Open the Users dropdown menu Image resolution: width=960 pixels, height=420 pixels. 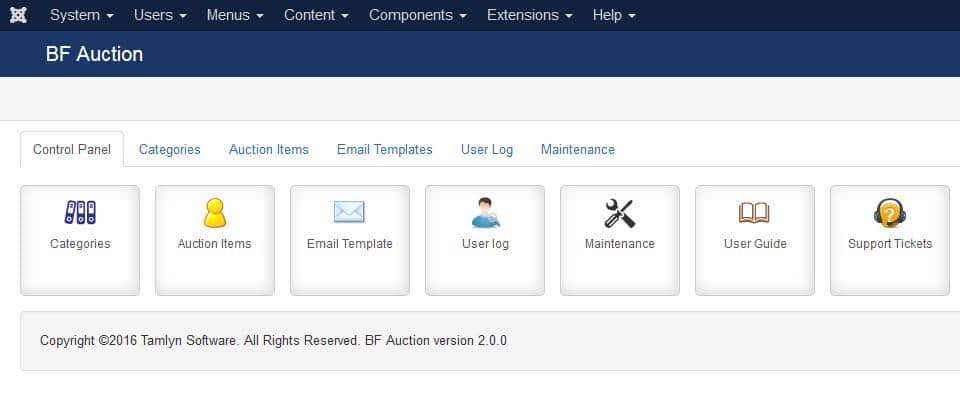(160, 15)
